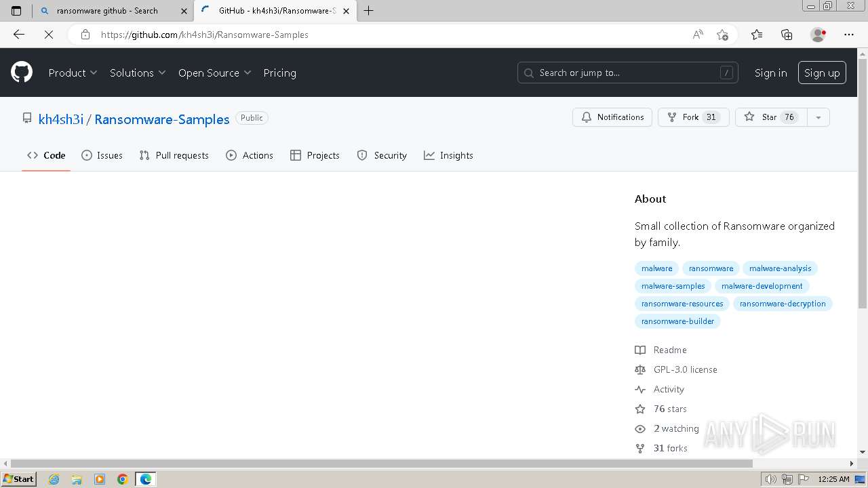This screenshot has height=488, width=868.
Task: Go back with the browser back arrow
Action: 19,35
